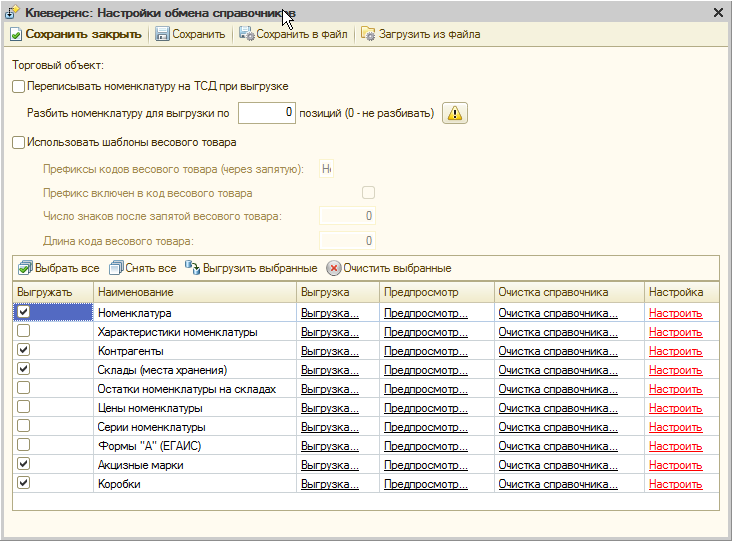Check Выгружать for Серии номенклатуры
The width and height of the screenshot is (732, 541).
pyautogui.click(x=23, y=426)
